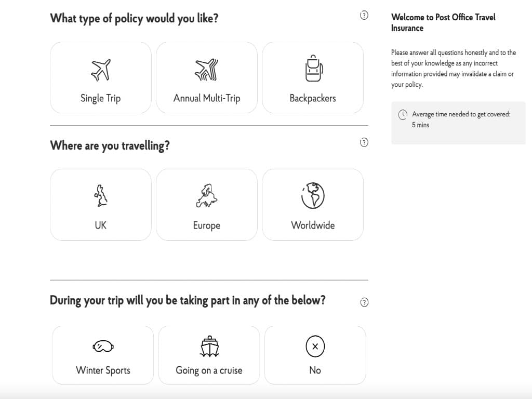Select the Worldwide destination label
Screen dimensions: 532x399
313,225
